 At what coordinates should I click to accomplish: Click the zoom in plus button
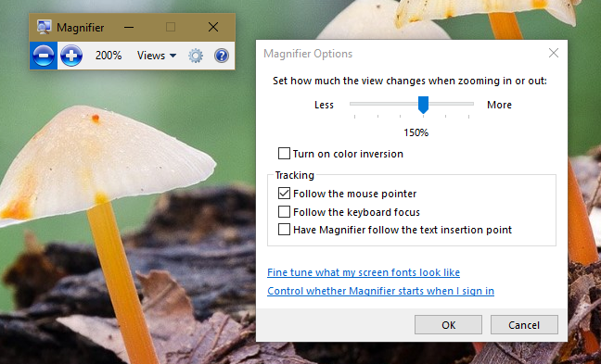pyautogui.click(x=71, y=56)
